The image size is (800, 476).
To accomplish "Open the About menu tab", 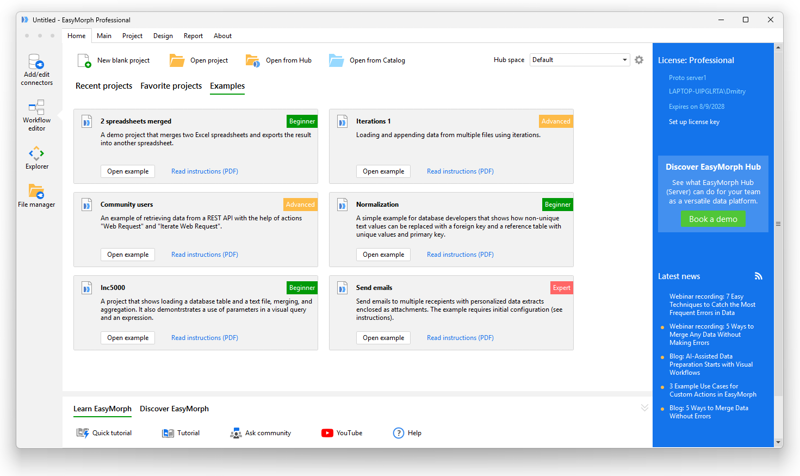I will tap(222, 36).
